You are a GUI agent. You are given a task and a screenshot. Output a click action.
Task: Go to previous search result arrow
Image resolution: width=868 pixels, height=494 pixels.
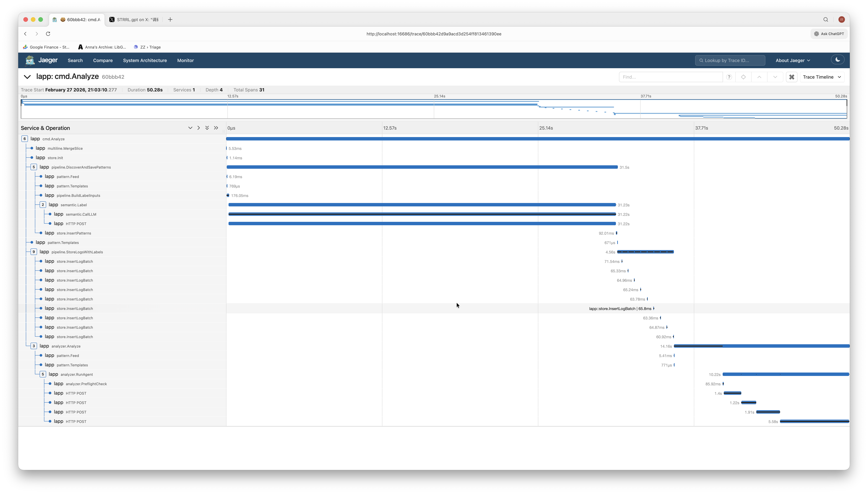759,77
